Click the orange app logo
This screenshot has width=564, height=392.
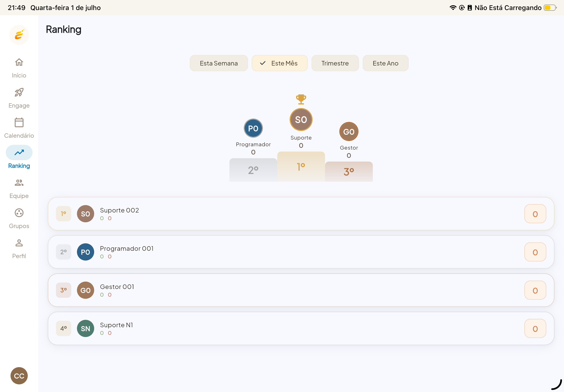(x=19, y=35)
